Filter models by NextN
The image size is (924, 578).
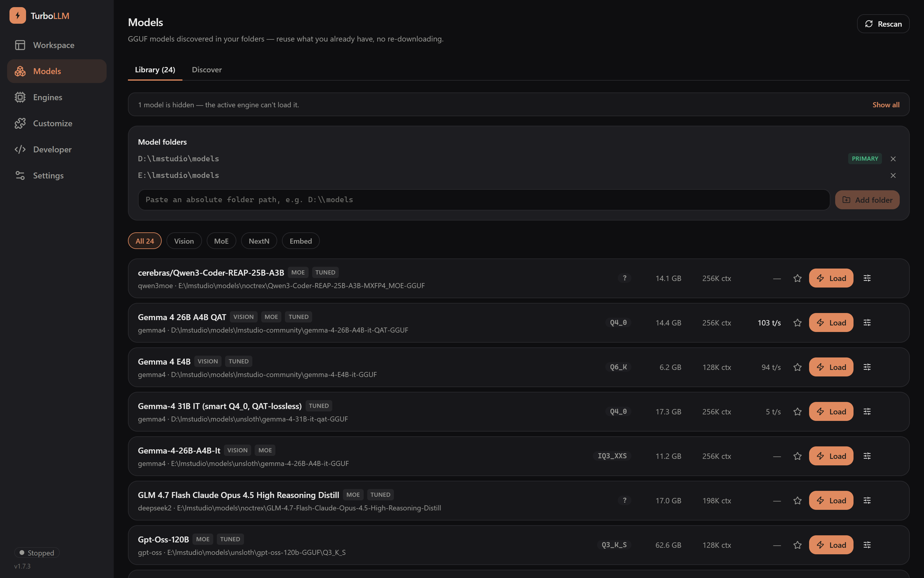pyautogui.click(x=259, y=241)
